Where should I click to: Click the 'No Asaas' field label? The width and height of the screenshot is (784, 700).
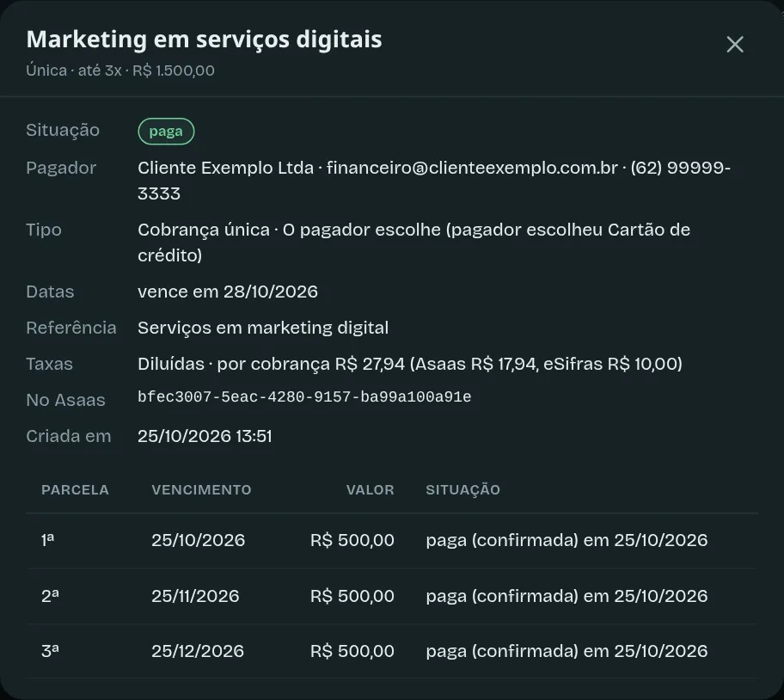[x=65, y=400]
